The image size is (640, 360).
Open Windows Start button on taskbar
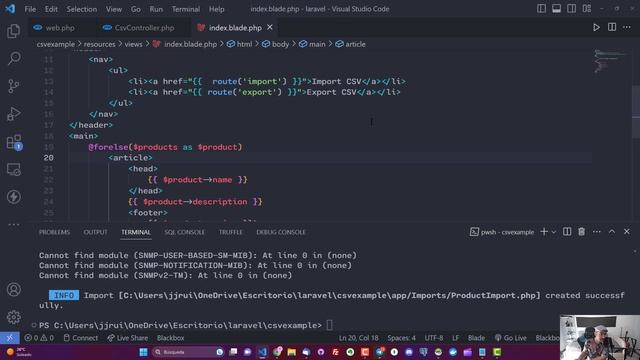point(143,352)
